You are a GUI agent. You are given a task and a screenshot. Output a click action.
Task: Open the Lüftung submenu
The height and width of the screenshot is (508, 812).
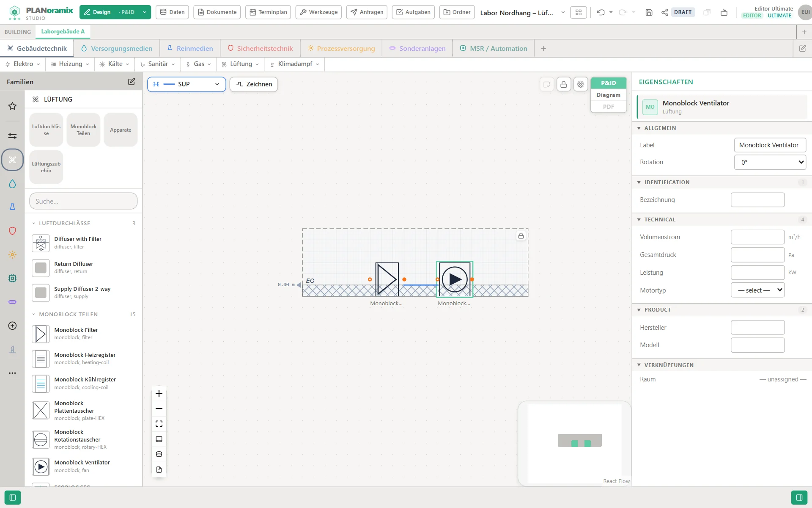241,64
